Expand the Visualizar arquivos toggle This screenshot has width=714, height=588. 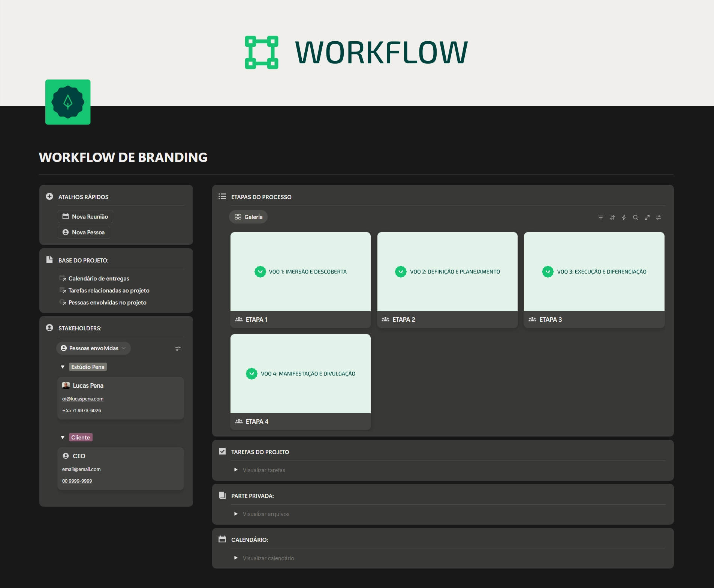pyautogui.click(x=236, y=514)
